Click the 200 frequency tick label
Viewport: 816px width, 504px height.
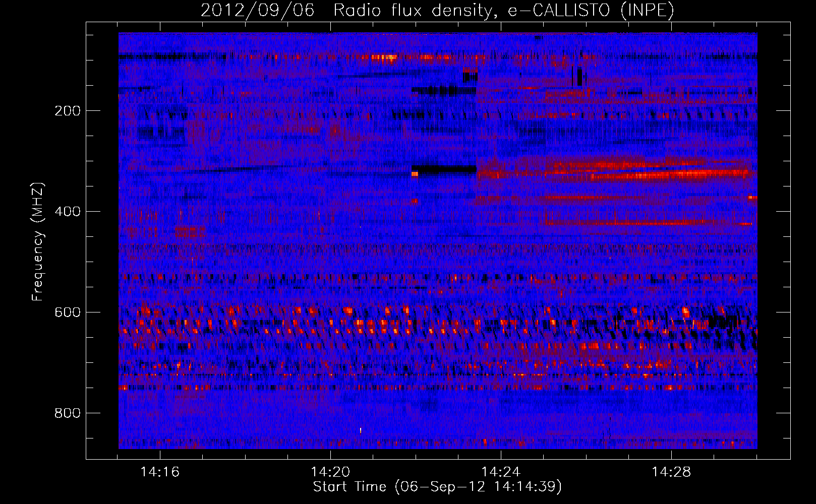(68, 111)
